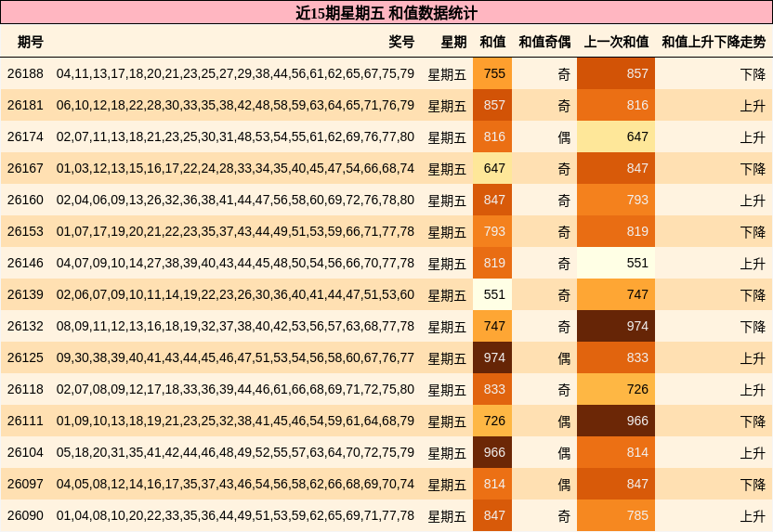This screenshot has height=532, width=773.
Task: Click previous sum 974 in row 26132
Action: tap(616, 326)
